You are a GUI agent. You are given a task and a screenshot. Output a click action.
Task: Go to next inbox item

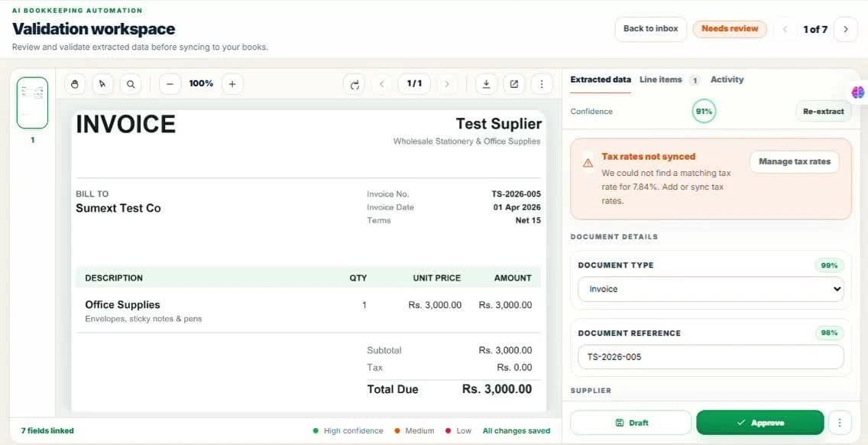(x=845, y=29)
